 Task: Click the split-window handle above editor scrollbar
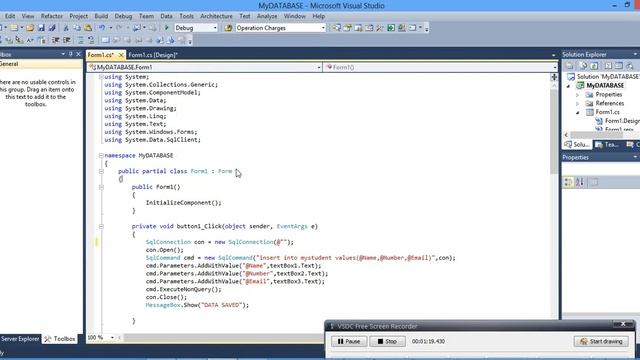pyautogui.click(x=554, y=77)
